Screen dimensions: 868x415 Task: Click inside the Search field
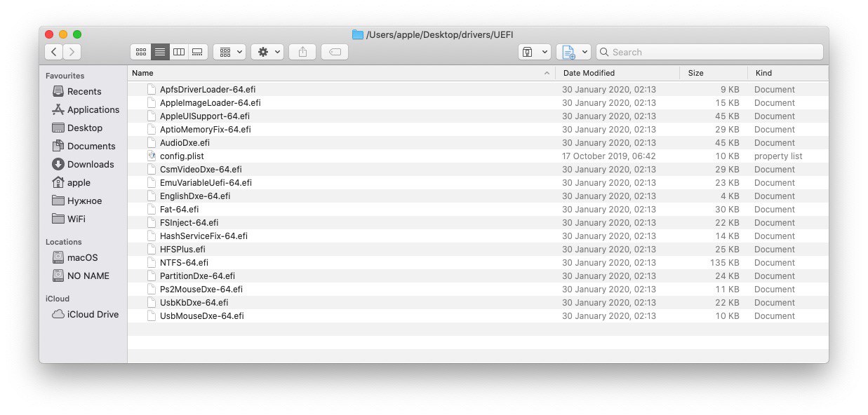click(709, 52)
